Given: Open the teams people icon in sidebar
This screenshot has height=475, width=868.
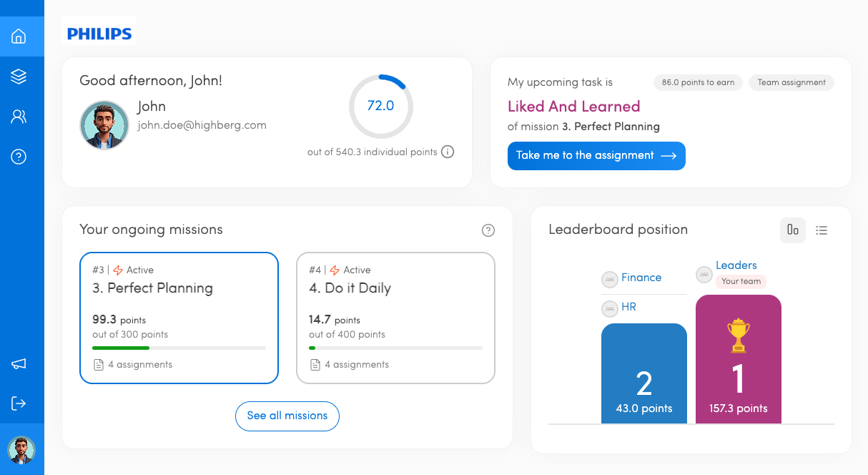Looking at the screenshot, I should point(19,117).
